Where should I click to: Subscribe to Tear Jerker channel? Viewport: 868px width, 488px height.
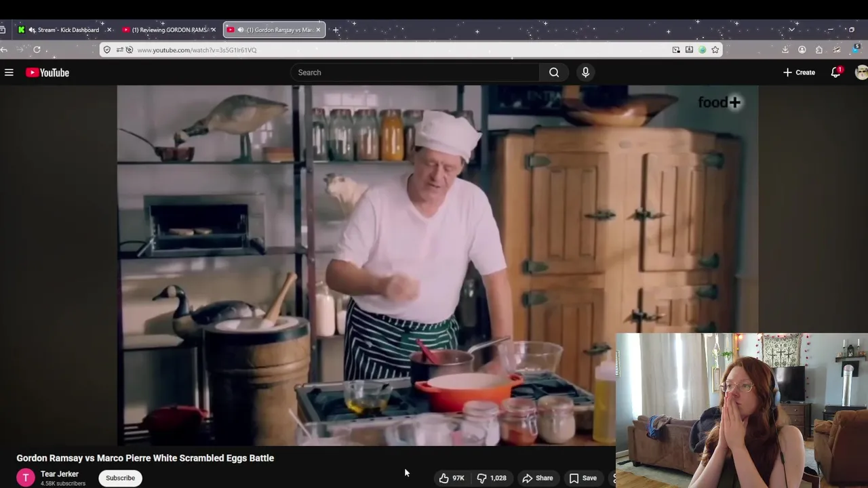(x=120, y=478)
